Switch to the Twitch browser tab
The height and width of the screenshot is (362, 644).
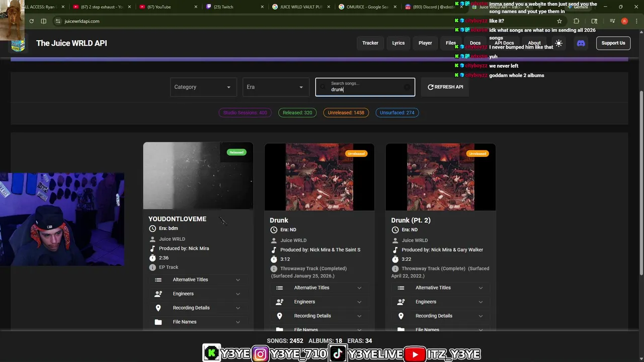click(235, 7)
